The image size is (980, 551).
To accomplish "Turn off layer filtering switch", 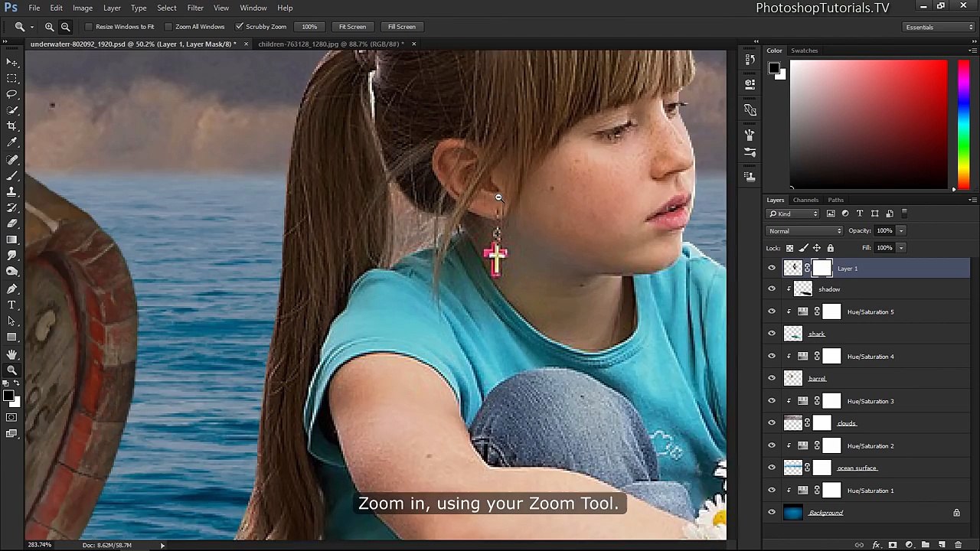I will coord(904,214).
